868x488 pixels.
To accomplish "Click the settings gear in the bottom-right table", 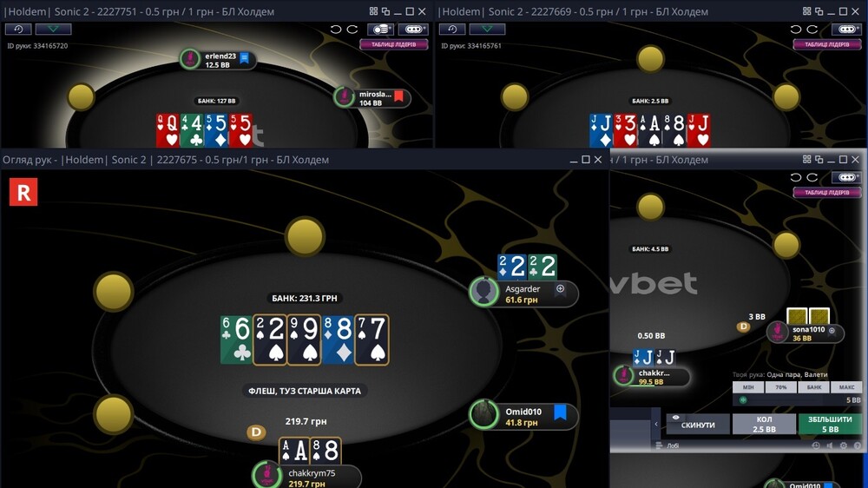I will [843, 445].
